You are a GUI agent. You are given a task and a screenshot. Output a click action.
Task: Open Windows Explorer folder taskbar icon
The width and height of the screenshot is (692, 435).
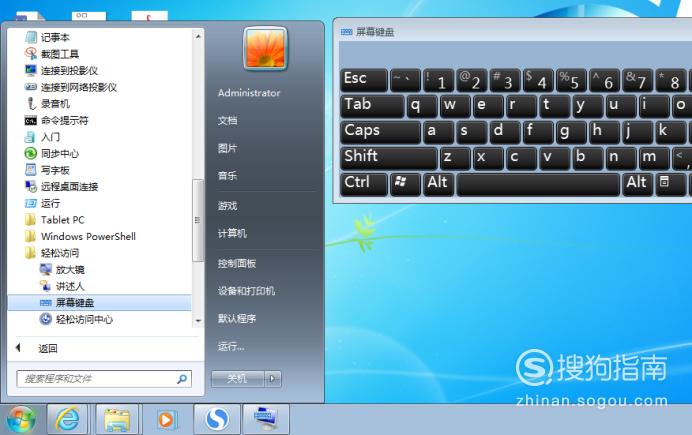pyautogui.click(x=117, y=419)
